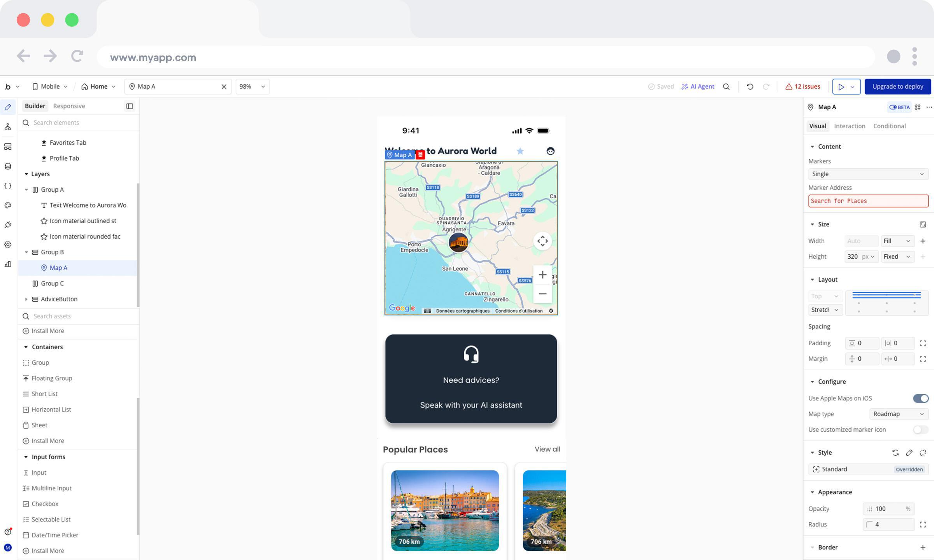Click the search magnifier in top toolbar

(726, 86)
